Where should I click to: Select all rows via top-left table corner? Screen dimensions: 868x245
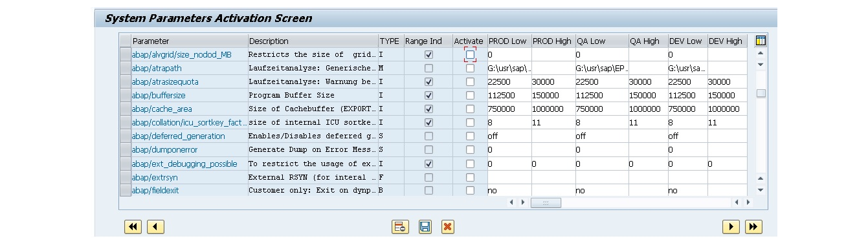[x=125, y=41]
